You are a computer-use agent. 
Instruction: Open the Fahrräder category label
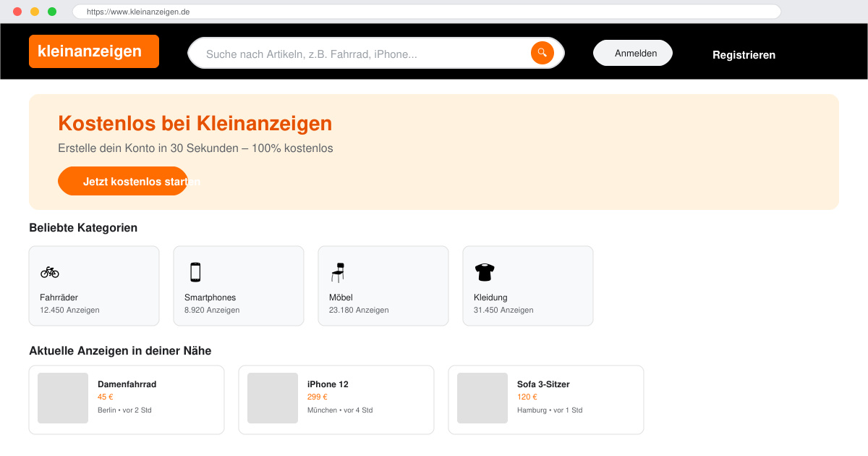[x=59, y=297]
